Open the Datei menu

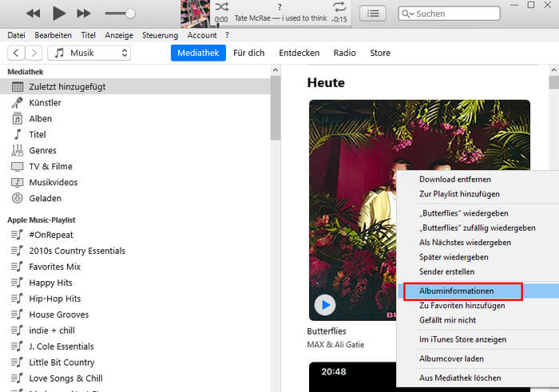coord(17,35)
